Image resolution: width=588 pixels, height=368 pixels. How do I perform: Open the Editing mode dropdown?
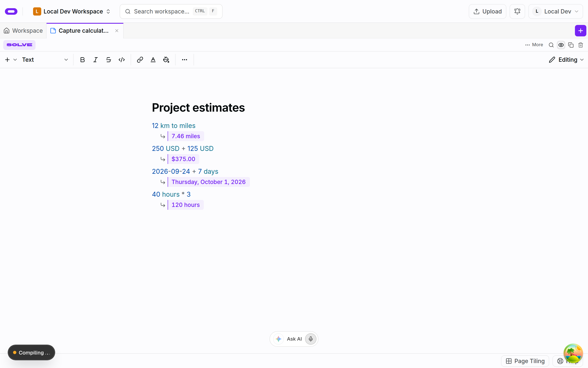point(566,60)
